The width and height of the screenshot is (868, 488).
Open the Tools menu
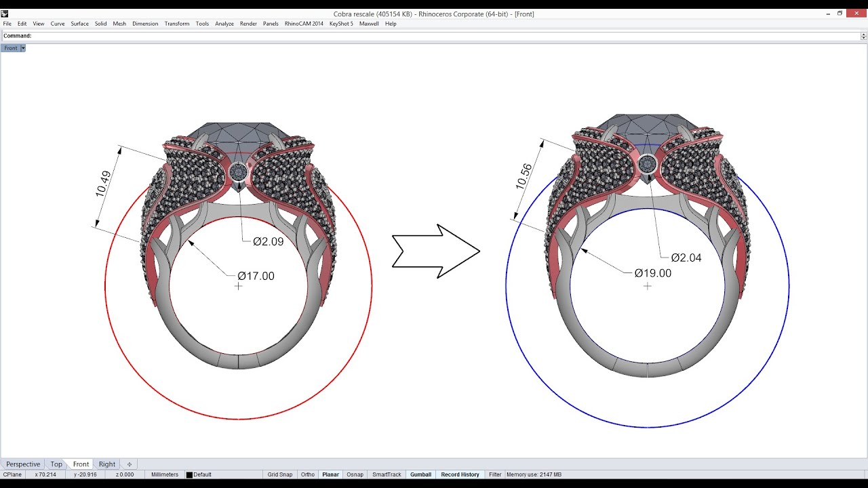(x=202, y=24)
